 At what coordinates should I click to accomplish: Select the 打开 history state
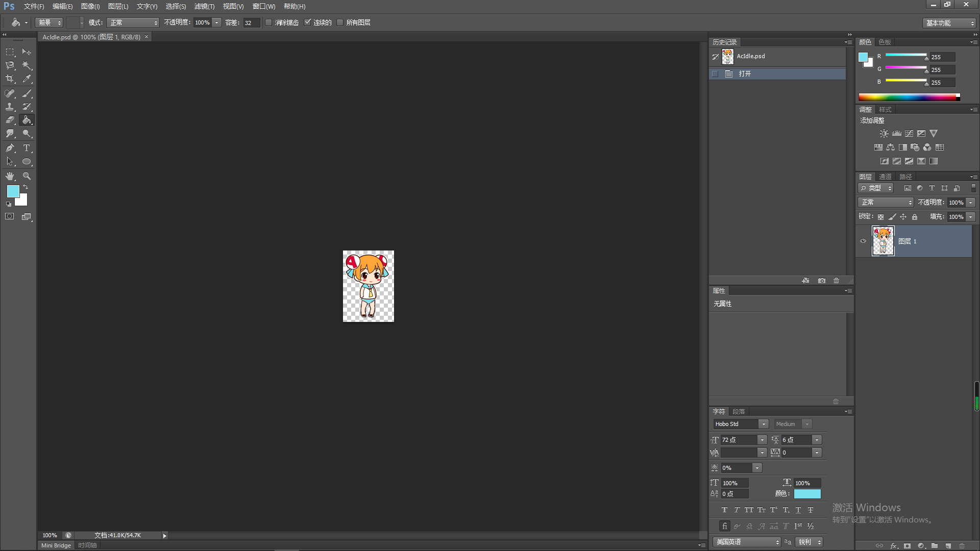[777, 74]
